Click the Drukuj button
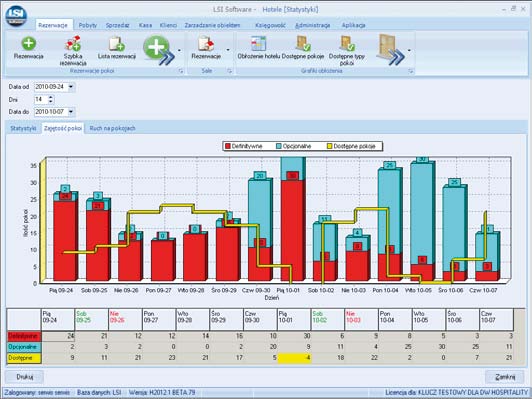This screenshot has height=399, width=532. point(25,377)
